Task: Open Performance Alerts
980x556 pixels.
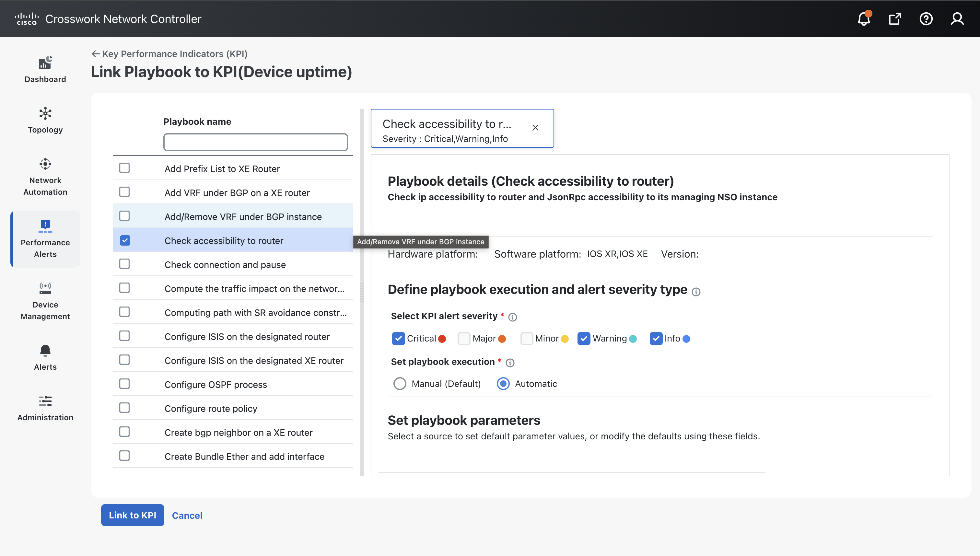Action: point(45,239)
